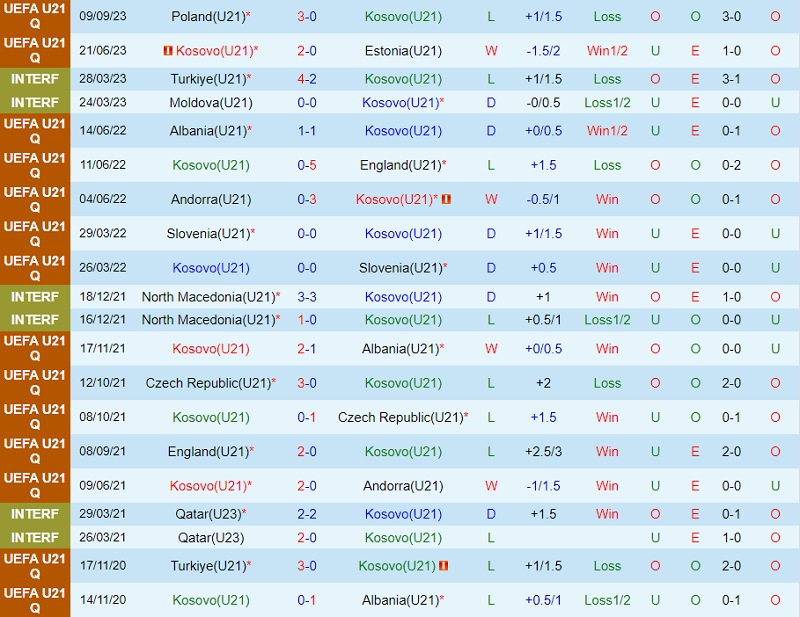Go to the Moldova(U21) team link
Image resolution: width=800 pixels, height=617 pixels.
tap(211, 102)
